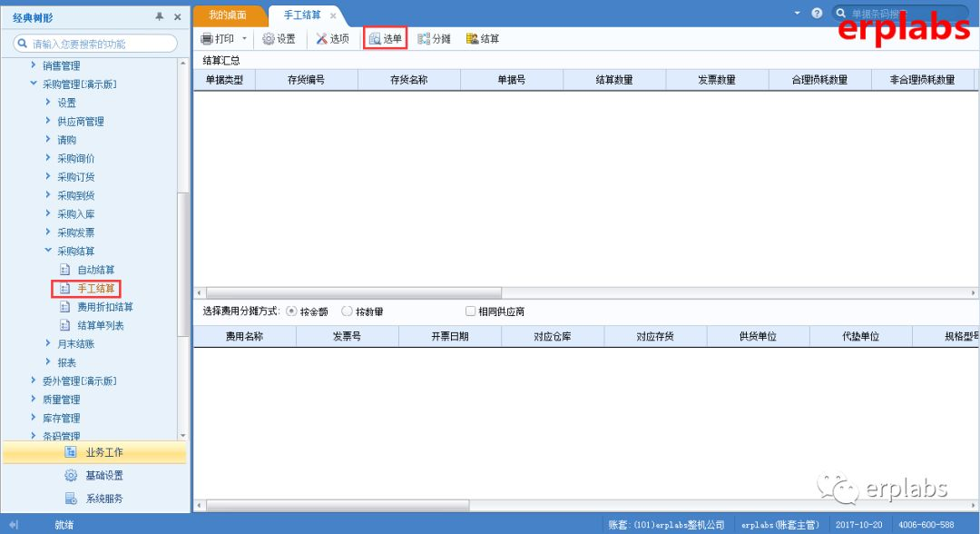
Task: Click the 选单 toolbar button
Action: click(385, 39)
